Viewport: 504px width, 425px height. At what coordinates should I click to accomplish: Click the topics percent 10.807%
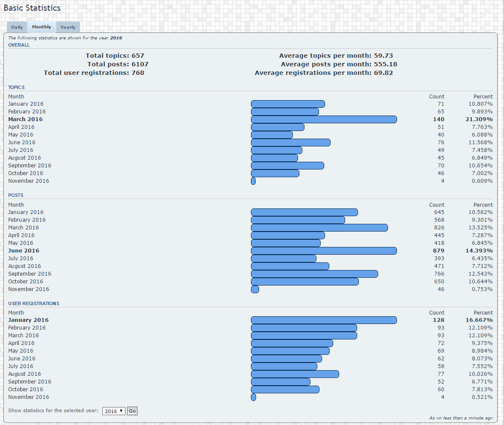coord(480,104)
